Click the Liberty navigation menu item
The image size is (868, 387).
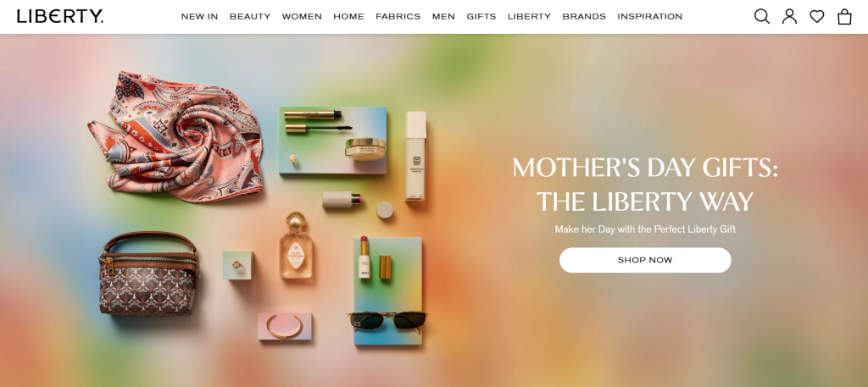click(x=529, y=17)
